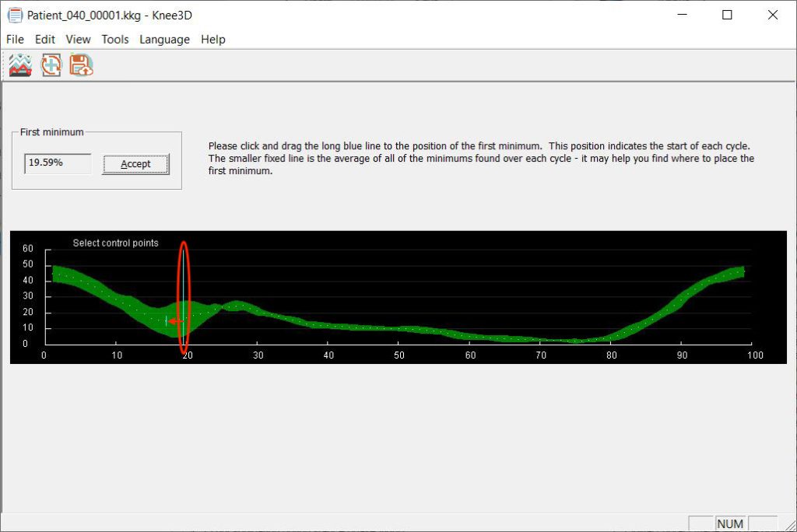Image resolution: width=797 pixels, height=532 pixels.
Task: Open the Language menu
Action: coord(164,39)
